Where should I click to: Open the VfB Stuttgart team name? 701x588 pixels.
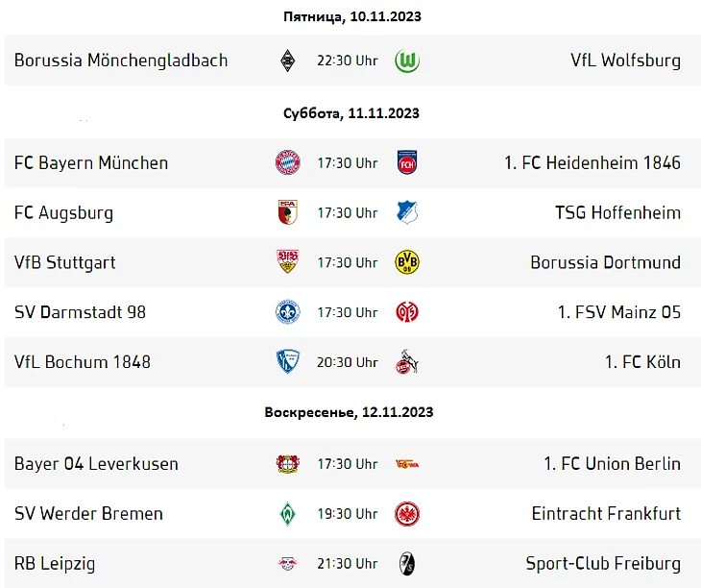(x=65, y=262)
